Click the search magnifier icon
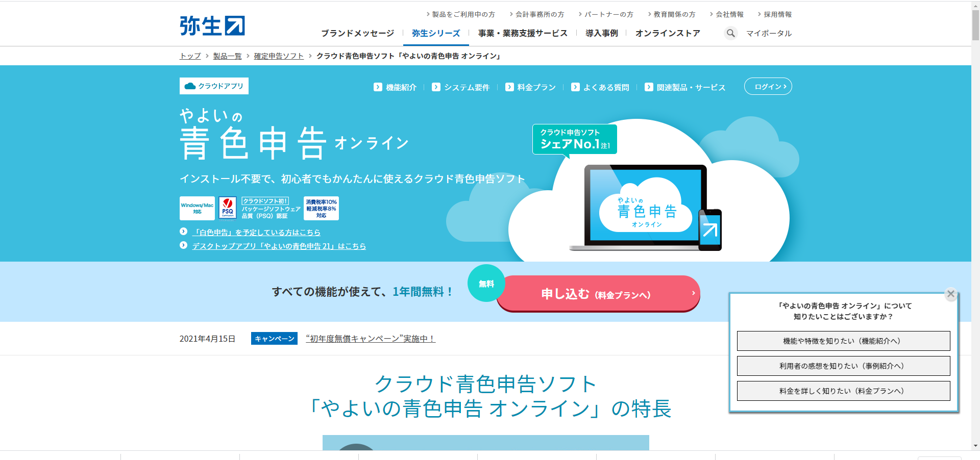The image size is (980, 460). point(731,33)
